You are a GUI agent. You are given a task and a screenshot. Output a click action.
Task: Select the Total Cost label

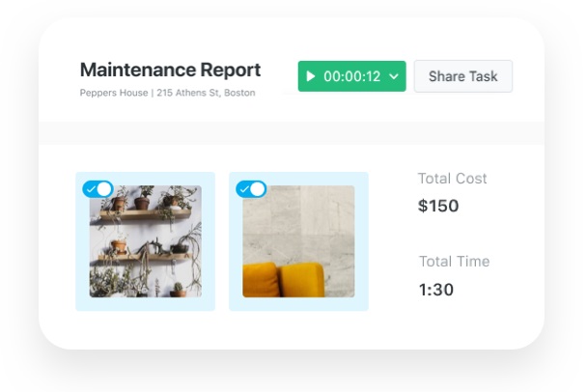(452, 179)
